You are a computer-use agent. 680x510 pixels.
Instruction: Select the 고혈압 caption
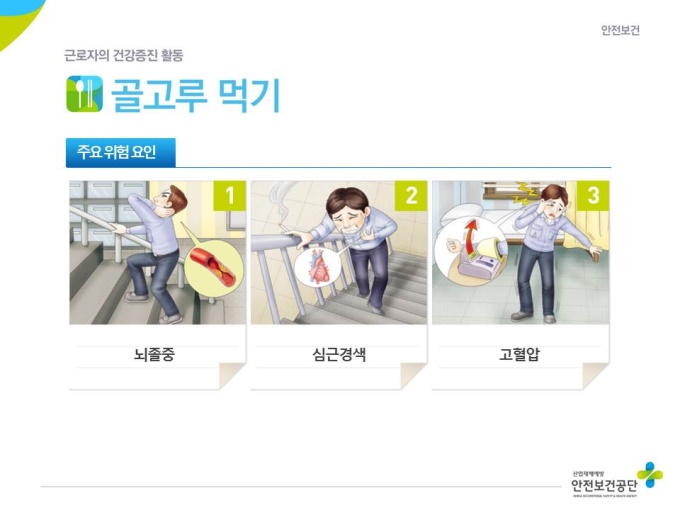tap(520, 354)
